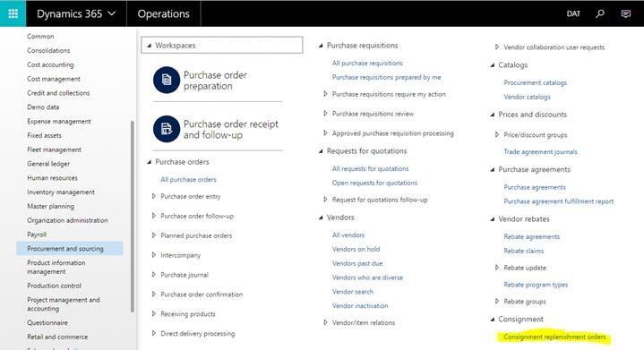
Task: Click the navigation pane scrollbar
Action: [133, 217]
